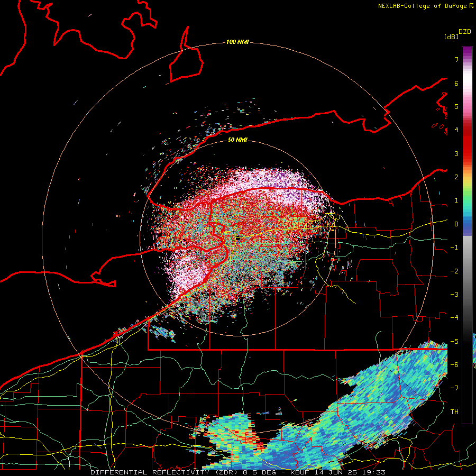Select the 6 value on the scale

pyautogui.click(x=456, y=83)
